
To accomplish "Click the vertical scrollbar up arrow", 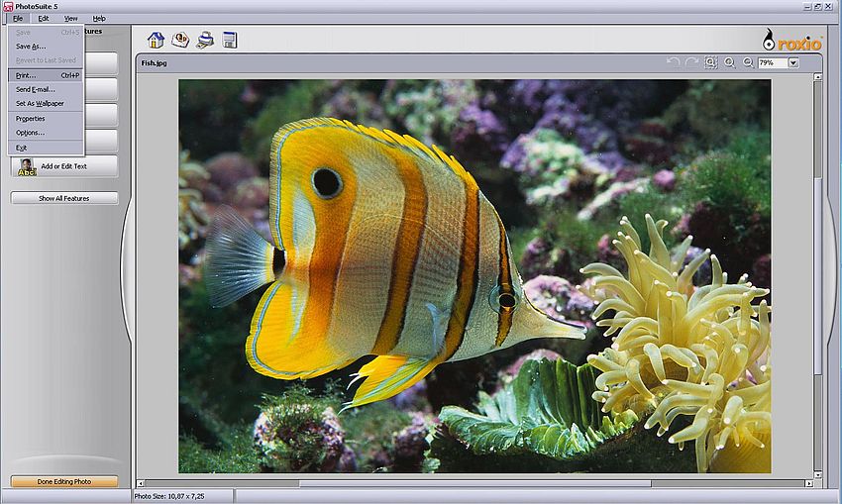I will [x=817, y=77].
